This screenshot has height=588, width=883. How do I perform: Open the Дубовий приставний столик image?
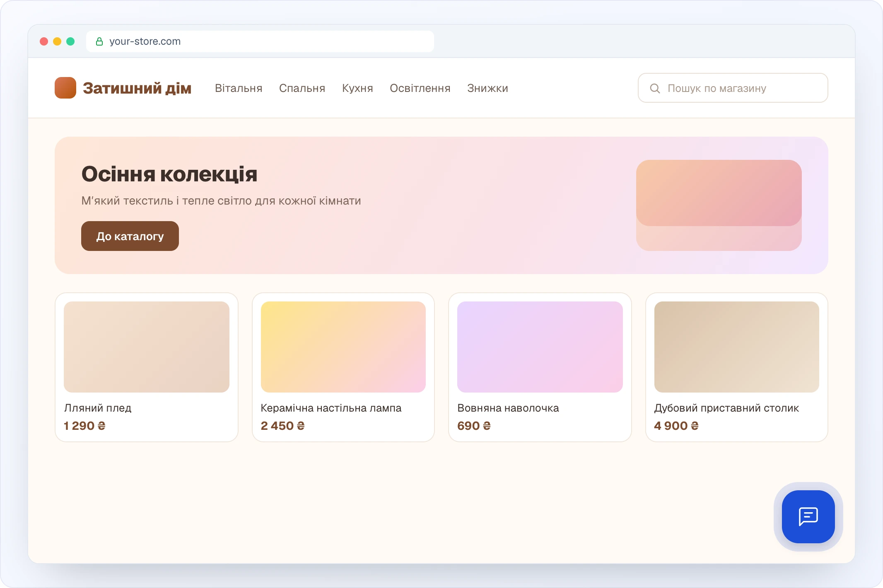pyautogui.click(x=737, y=347)
